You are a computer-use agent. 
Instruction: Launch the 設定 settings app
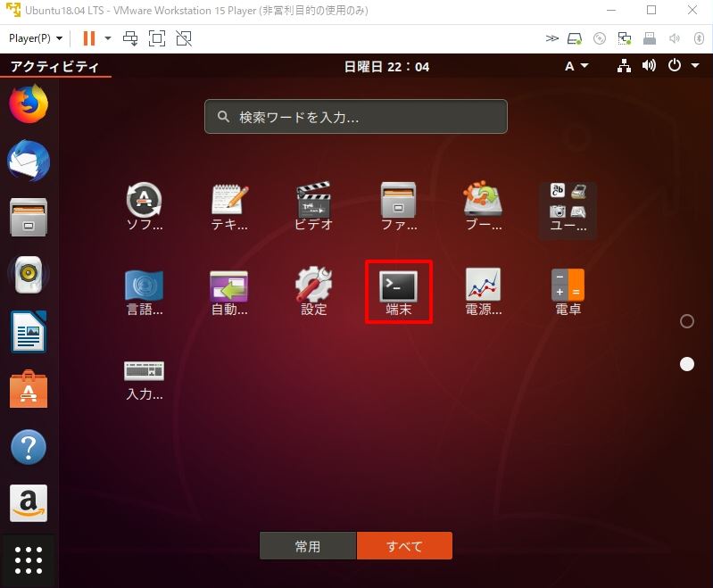[313, 292]
